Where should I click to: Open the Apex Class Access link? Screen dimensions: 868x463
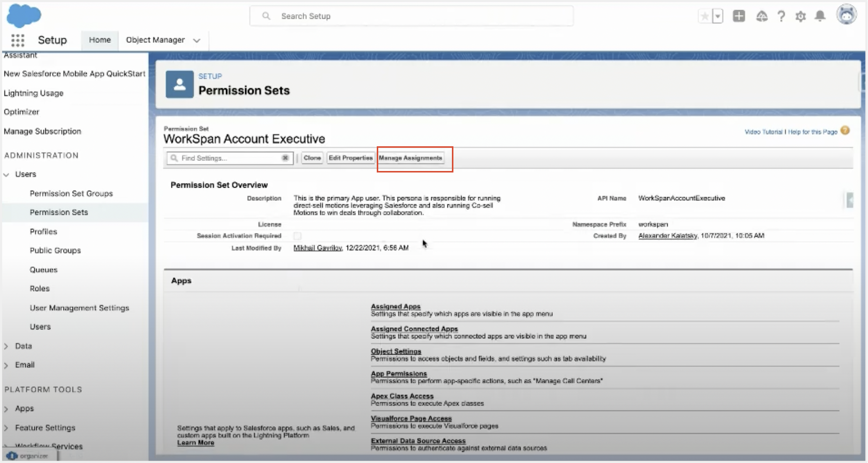point(402,396)
